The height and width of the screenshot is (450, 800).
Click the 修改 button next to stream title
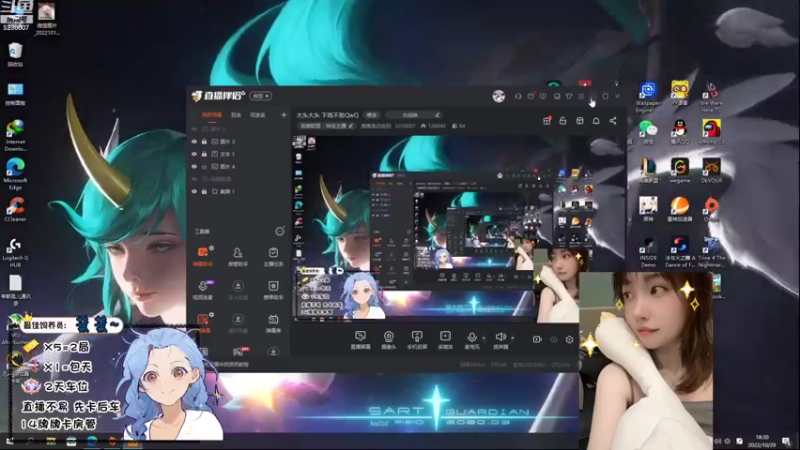372,115
